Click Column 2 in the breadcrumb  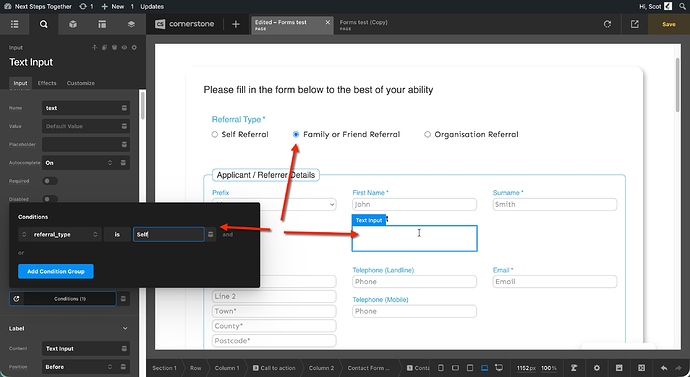point(321,368)
